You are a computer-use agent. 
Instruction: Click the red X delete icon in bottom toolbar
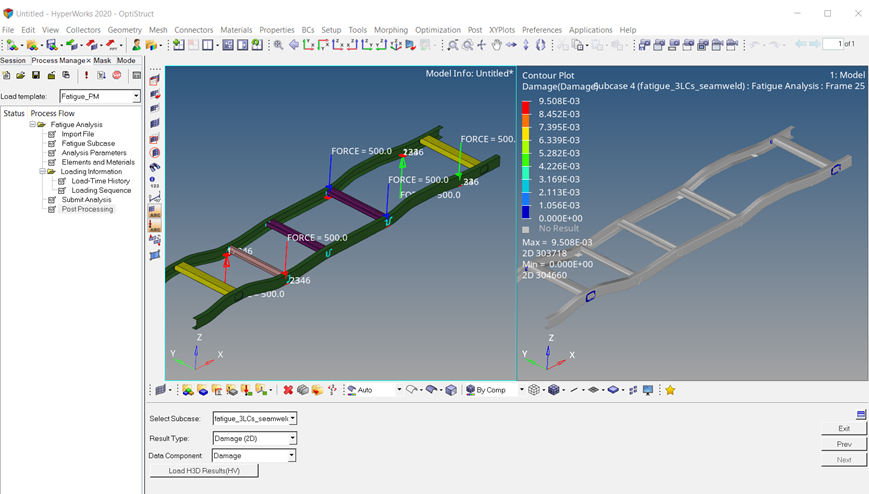pos(288,390)
